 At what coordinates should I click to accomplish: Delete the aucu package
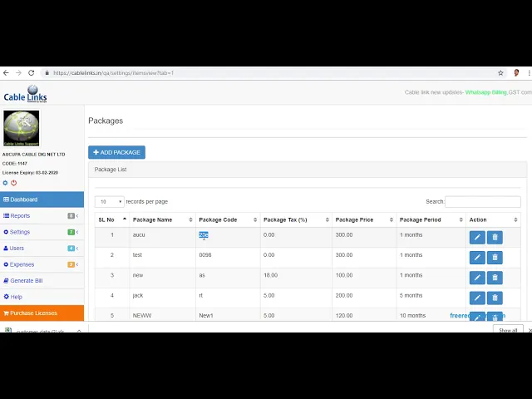495,238
